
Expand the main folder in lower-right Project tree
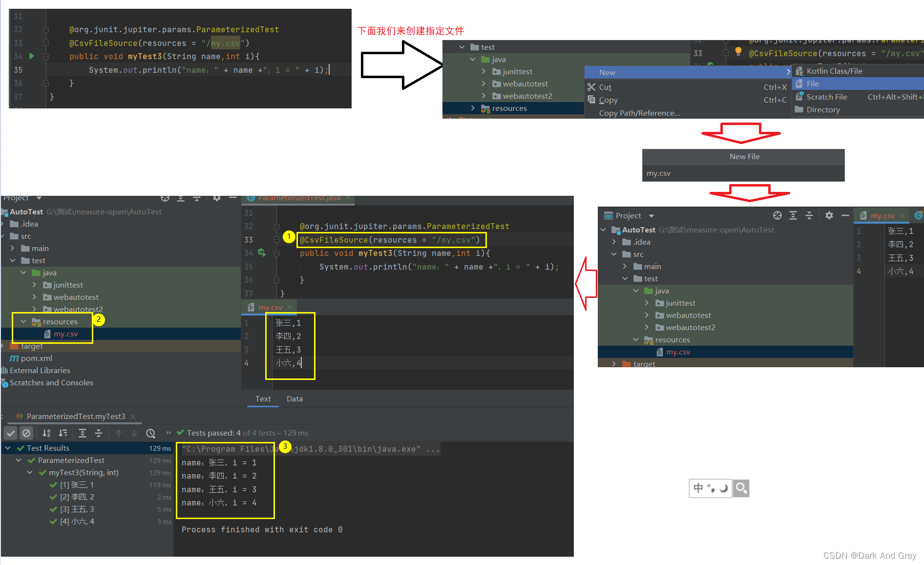point(625,266)
